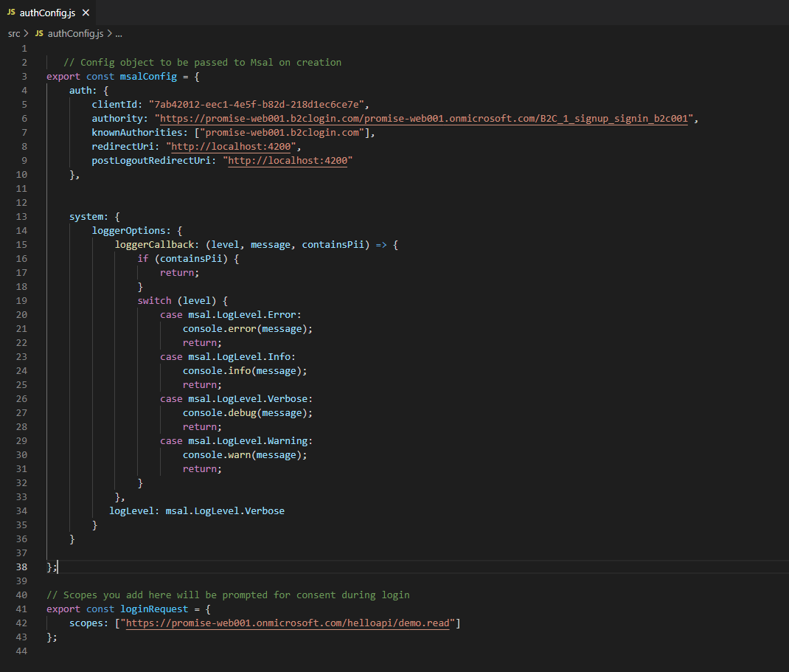This screenshot has width=789, height=672.
Task: Click the loginRequest constant on line 41
Action: [153, 609]
